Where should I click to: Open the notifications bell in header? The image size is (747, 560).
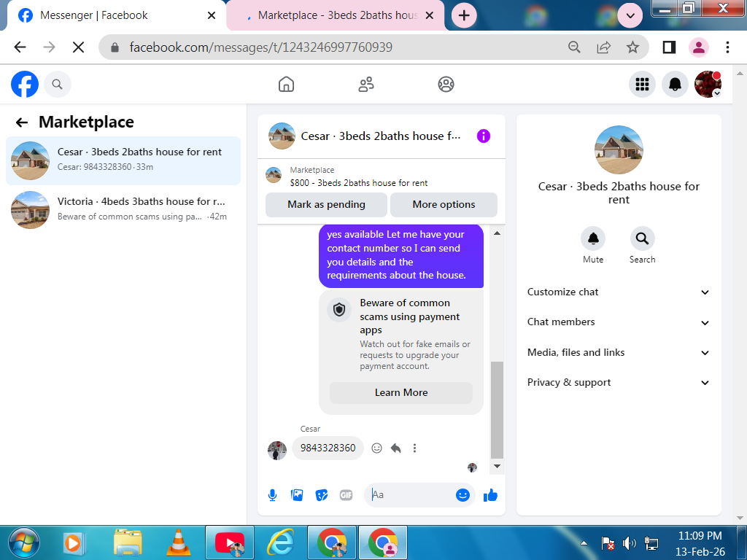pyautogui.click(x=675, y=85)
